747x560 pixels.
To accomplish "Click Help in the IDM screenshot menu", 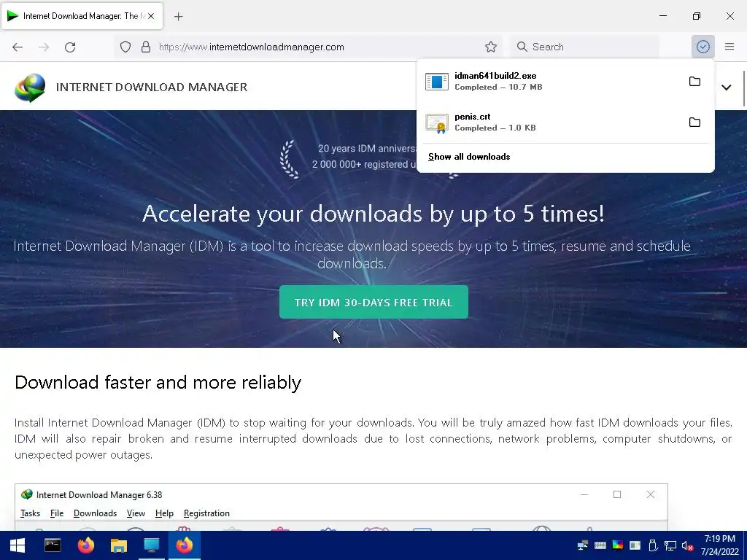I will 164,513.
